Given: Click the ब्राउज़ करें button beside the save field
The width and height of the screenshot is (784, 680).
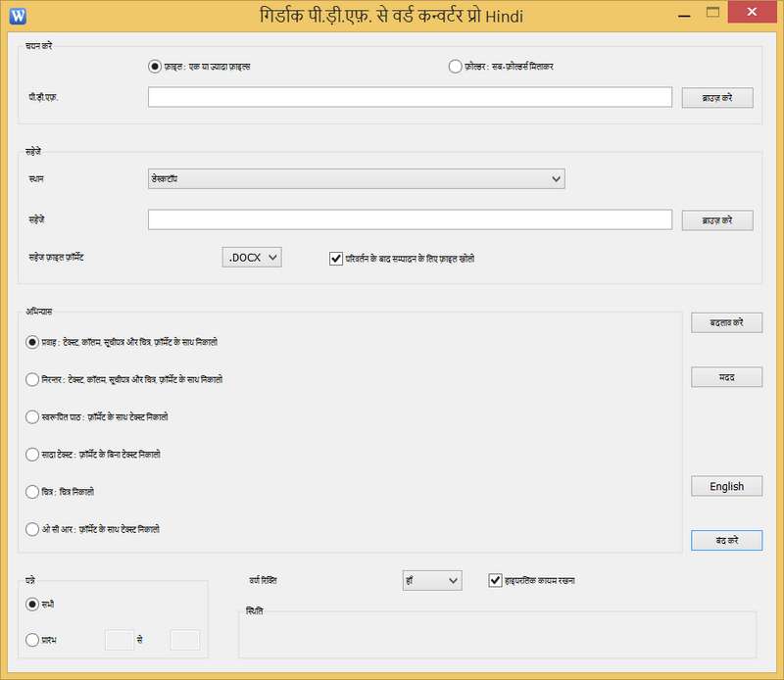Looking at the screenshot, I should pyautogui.click(x=716, y=220).
